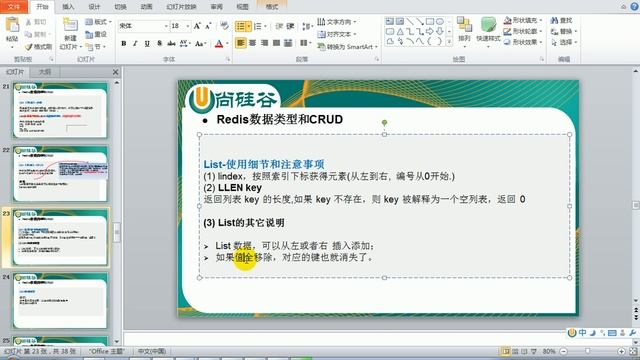
Task: Click the Find (查找) binoculars icon
Action: (x=554, y=20)
